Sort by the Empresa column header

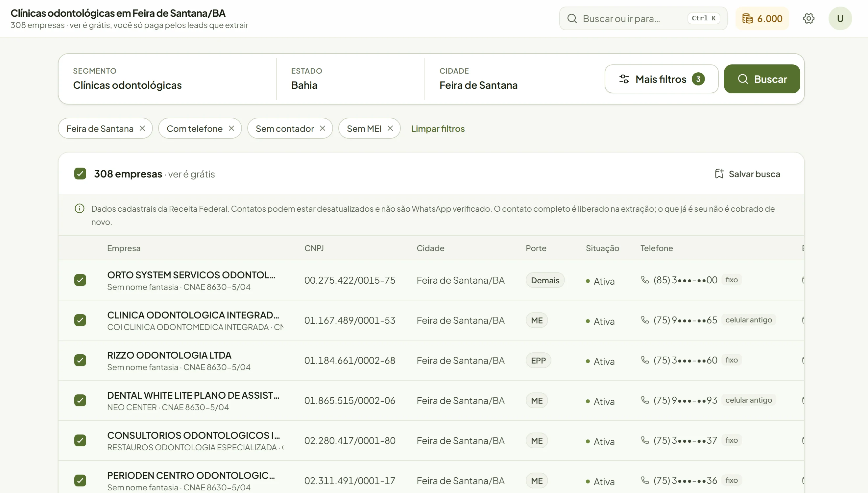tap(124, 248)
